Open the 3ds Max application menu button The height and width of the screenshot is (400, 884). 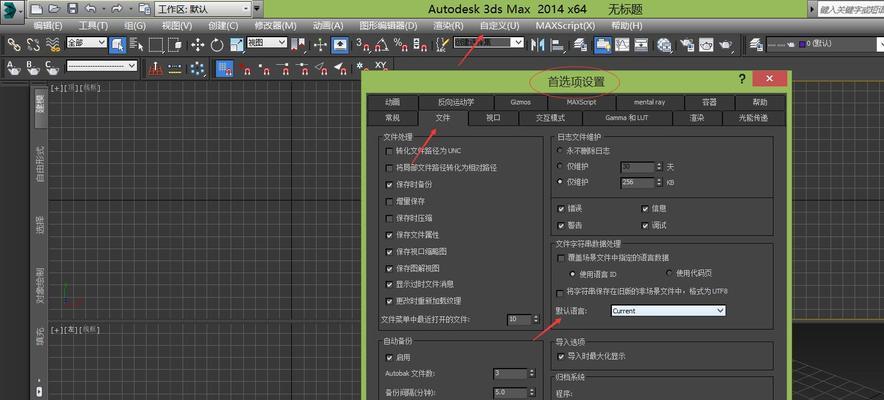click(12, 10)
